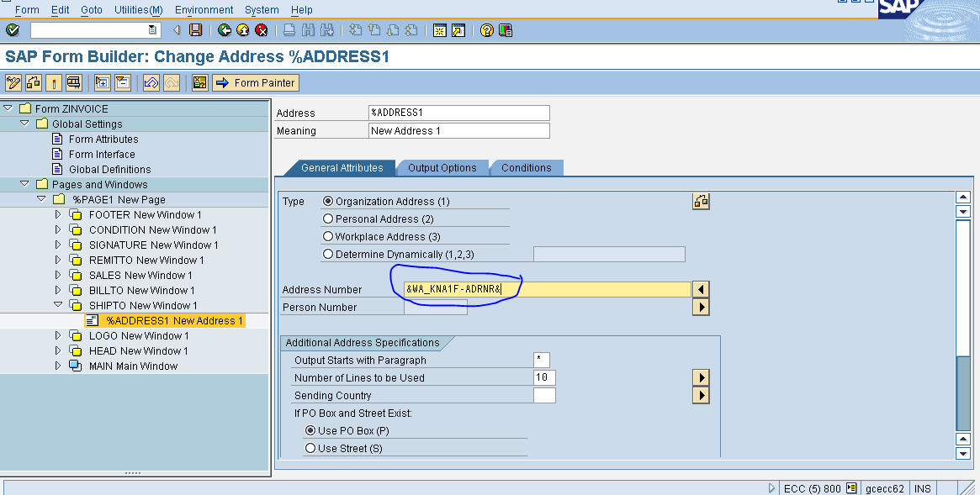980x495 pixels.
Task: Click the red Cancel toolbar icon
Action: 260,29
